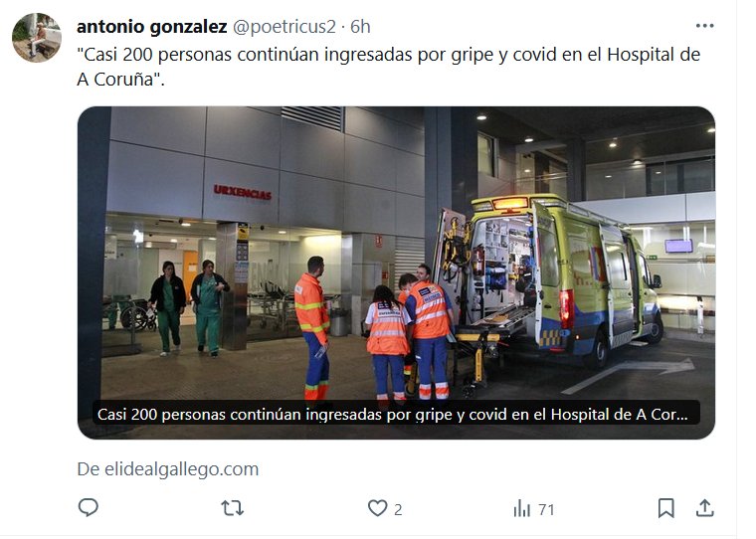756x539 pixels.
Task: Click the 6h timestamp
Action: pos(360,27)
